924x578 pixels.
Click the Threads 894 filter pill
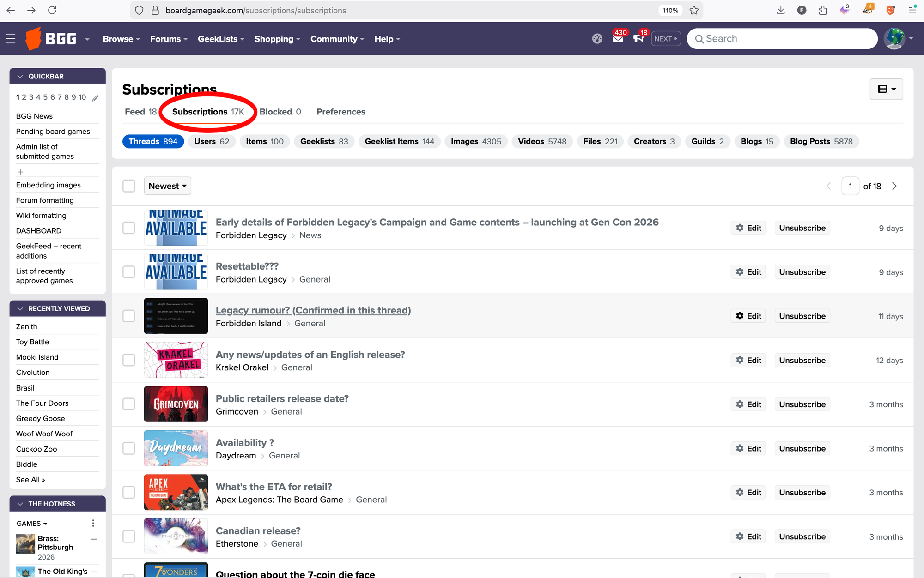(x=153, y=141)
